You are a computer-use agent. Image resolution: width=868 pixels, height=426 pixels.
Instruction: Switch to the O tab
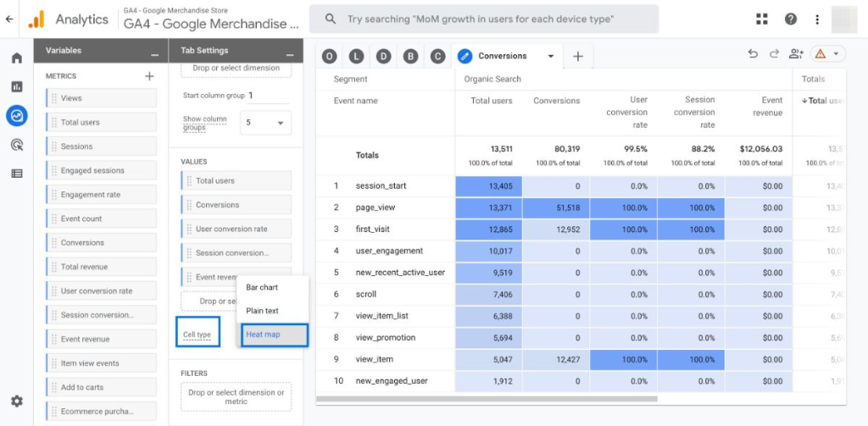tap(330, 56)
